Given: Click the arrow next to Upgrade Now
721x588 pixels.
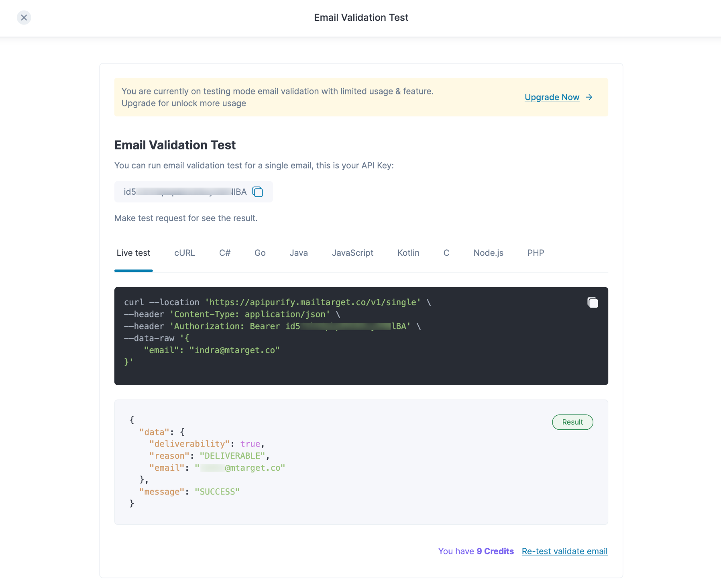Looking at the screenshot, I should click(x=589, y=97).
